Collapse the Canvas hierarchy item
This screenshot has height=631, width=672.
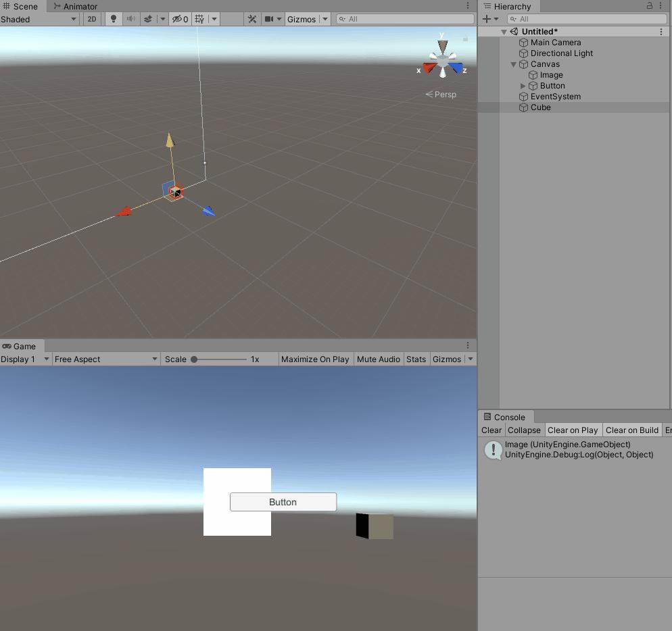click(x=513, y=64)
